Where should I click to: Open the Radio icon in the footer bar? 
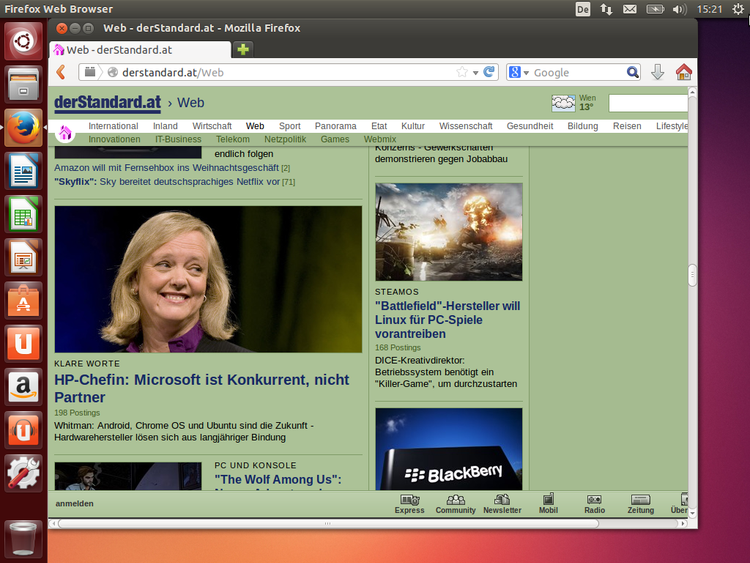pos(594,503)
